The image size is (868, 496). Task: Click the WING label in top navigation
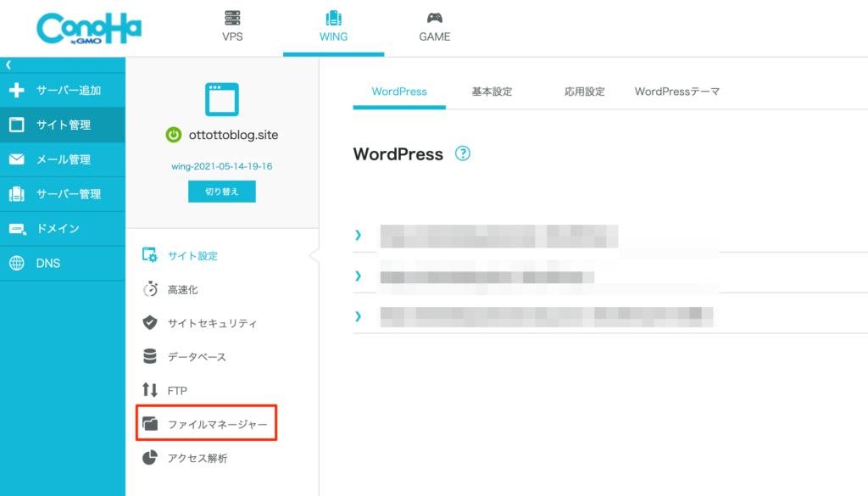[333, 36]
